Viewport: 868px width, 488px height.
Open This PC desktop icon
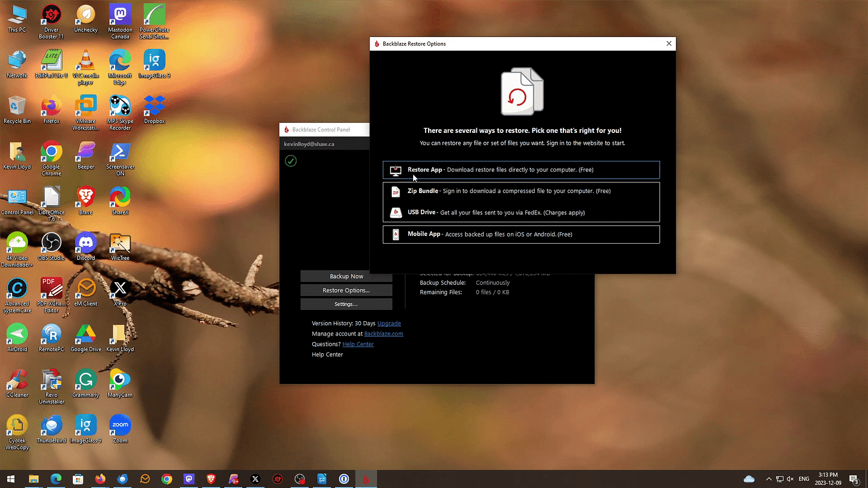(x=17, y=18)
